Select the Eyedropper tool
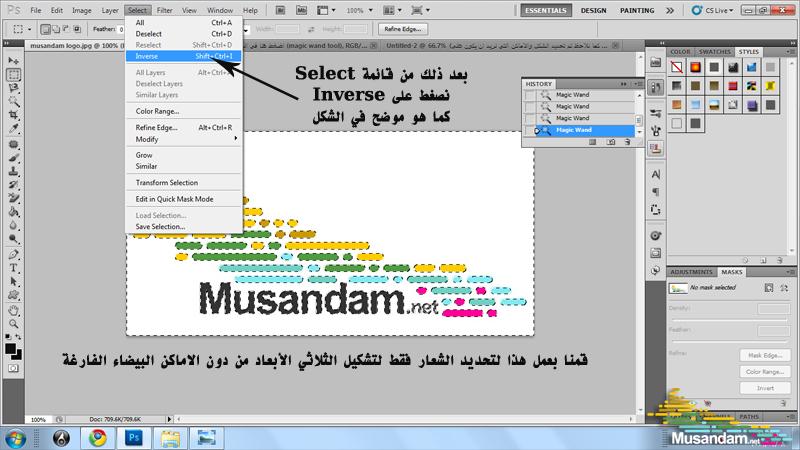 (13, 129)
